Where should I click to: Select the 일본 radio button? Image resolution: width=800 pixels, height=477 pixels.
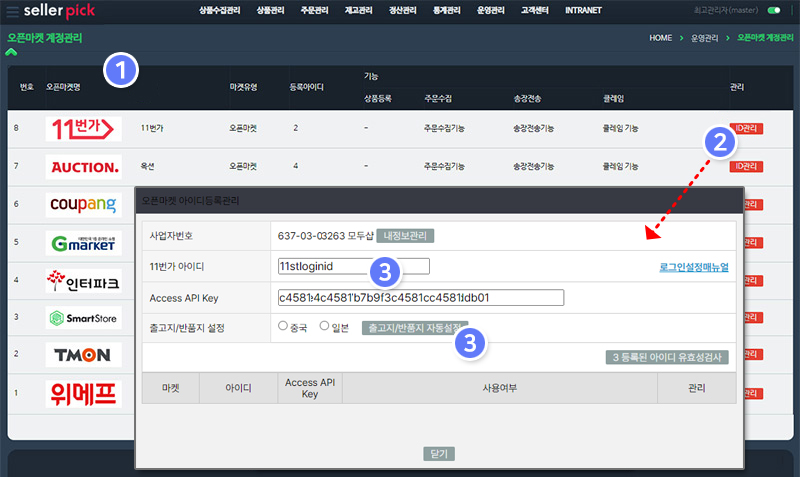coord(323,326)
